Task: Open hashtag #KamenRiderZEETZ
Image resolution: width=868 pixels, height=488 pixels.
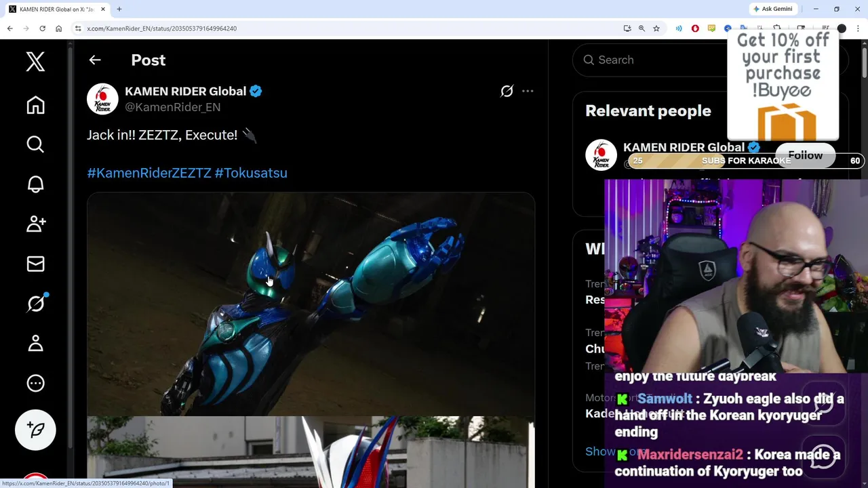Action: point(149,173)
